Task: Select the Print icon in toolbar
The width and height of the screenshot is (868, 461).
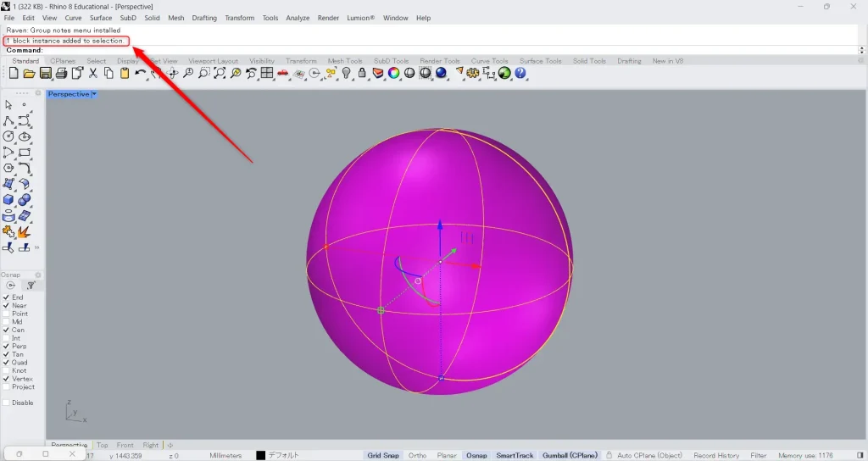Action: click(61, 74)
